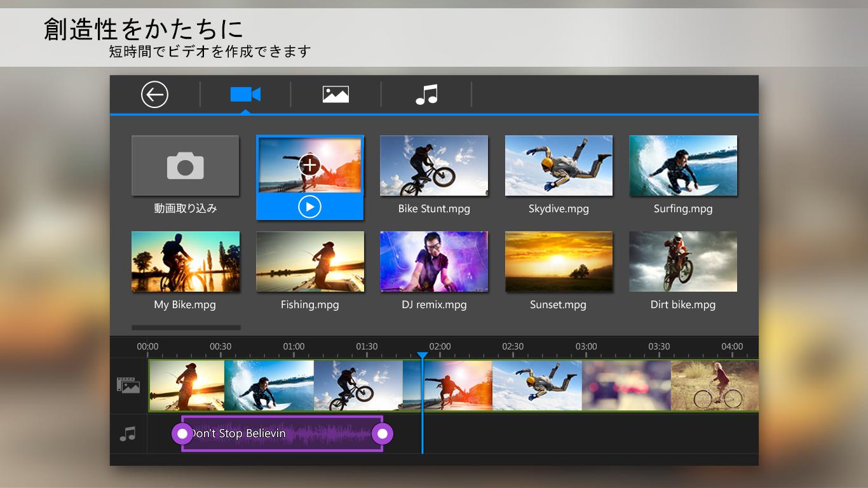Preview the selected clip with the play button
Screen dimensions: 868x488
(x=309, y=207)
